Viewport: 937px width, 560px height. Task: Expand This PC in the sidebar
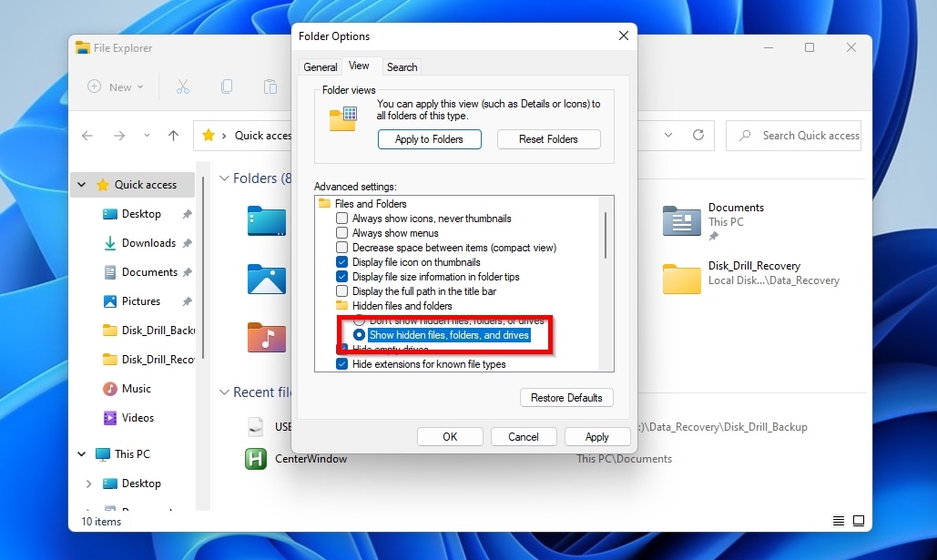click(81, 453)
